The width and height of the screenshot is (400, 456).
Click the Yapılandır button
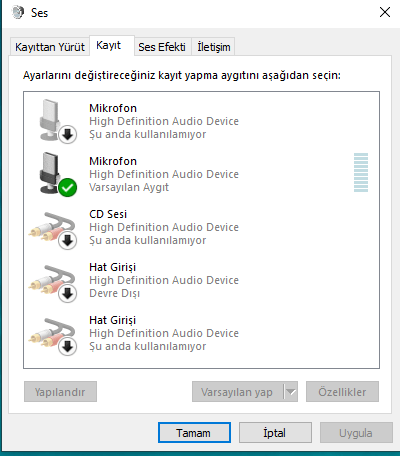[60, 392]
